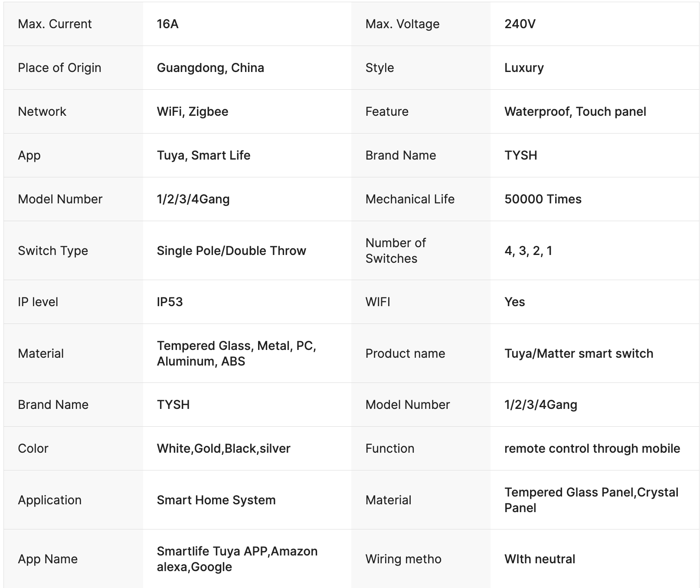The height and width of the screenshot is (588, 700).
Task: Click the Tempered Glass Panel,Crystal Panel value
Action: pyautogui.click(x=591, y=500)
